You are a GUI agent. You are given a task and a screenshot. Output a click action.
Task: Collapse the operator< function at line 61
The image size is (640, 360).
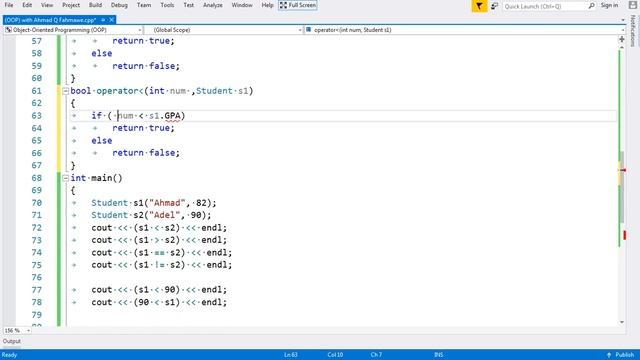[65, 91]
